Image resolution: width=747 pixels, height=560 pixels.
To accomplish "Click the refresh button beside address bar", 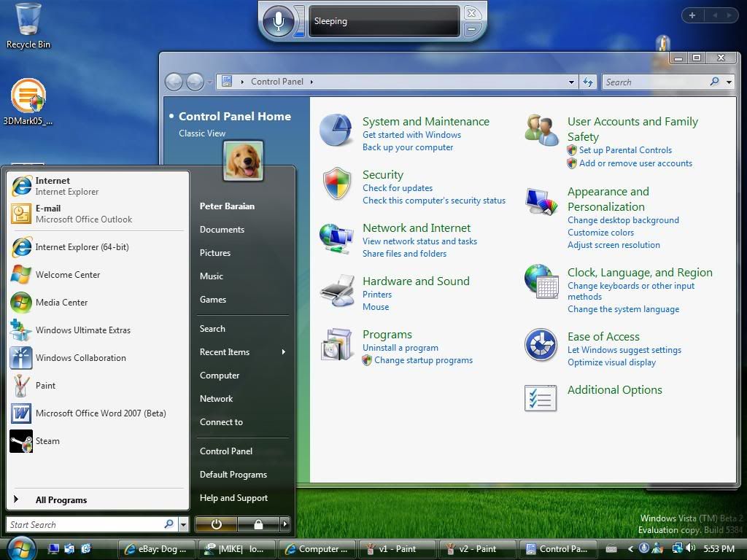I will 589,82.
